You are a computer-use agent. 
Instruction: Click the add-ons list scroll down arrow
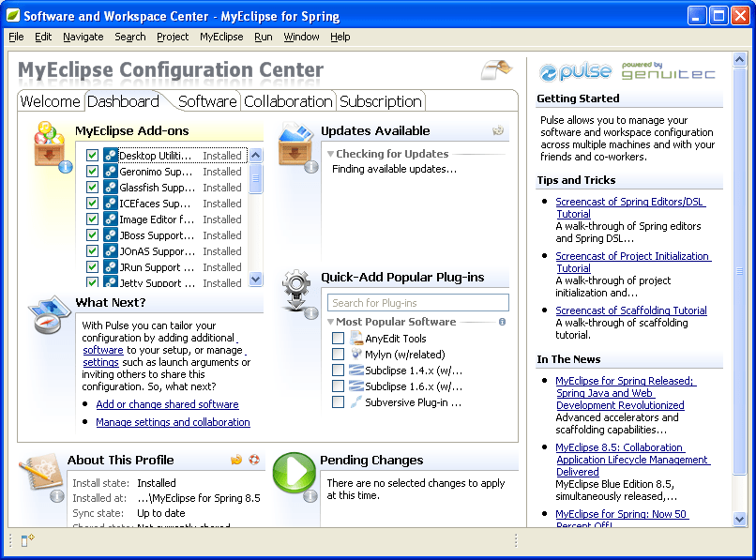pos(256,279)
